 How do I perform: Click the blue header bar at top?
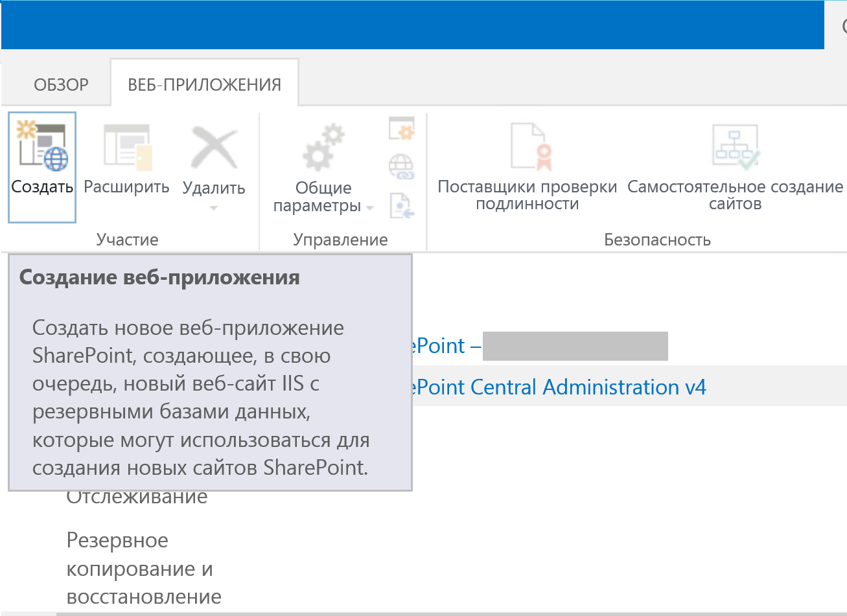coord(412,25)
